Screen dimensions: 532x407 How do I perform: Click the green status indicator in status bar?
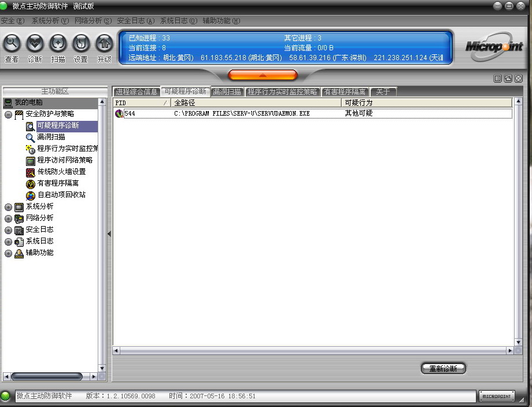(x=5, y=396)
